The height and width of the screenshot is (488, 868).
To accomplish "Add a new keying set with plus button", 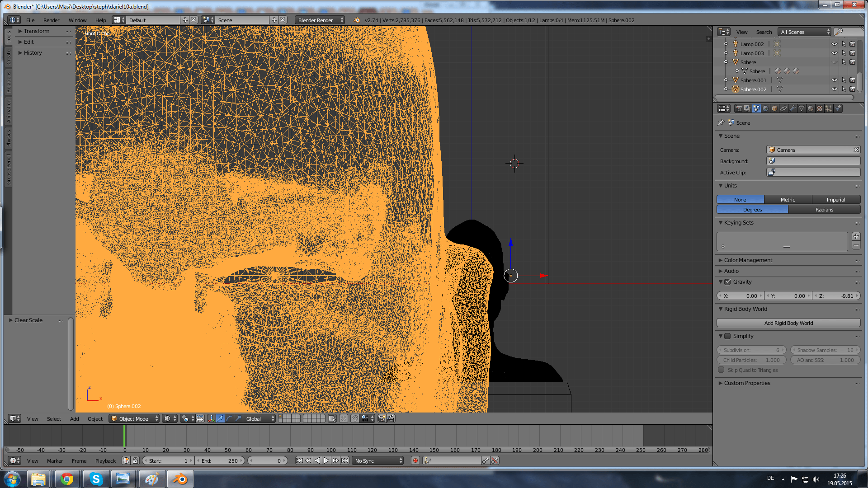I will tap(856, 236).
